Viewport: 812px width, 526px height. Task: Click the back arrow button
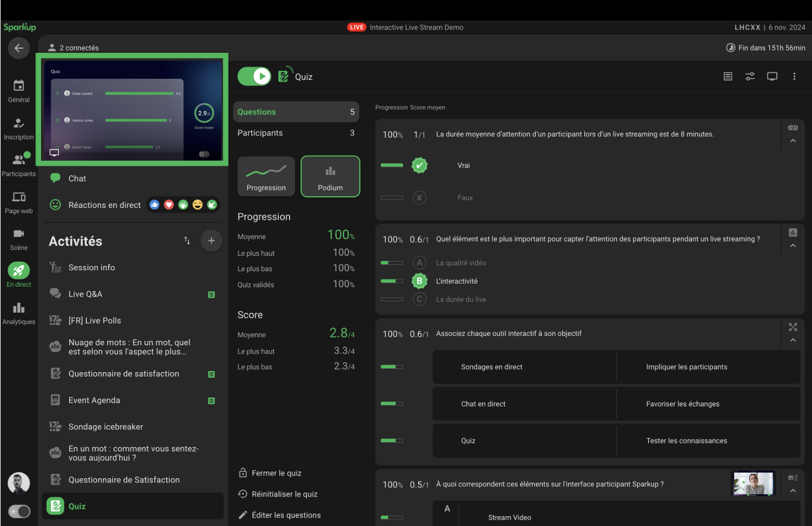click(x=19, y=48)
